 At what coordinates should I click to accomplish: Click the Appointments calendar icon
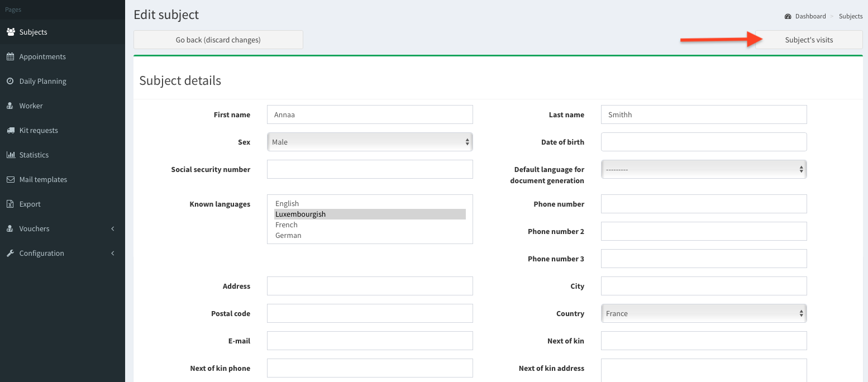[10, 56]
